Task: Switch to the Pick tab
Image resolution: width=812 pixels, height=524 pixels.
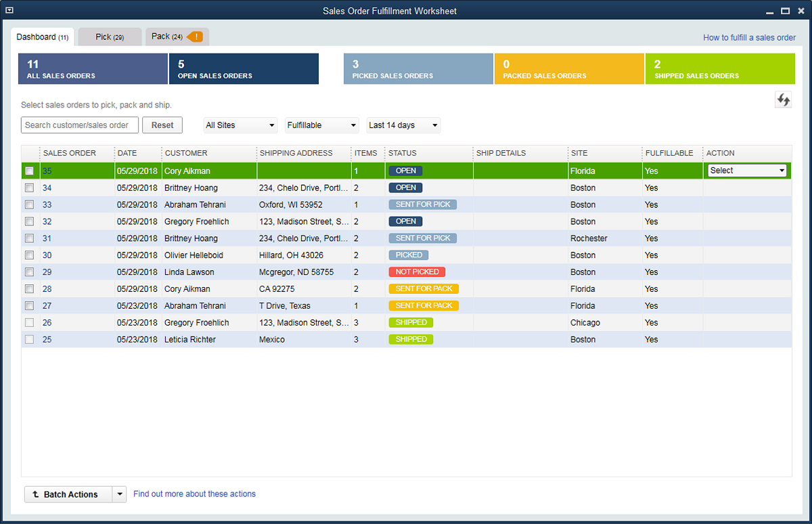Action: (x=109, y=37)
